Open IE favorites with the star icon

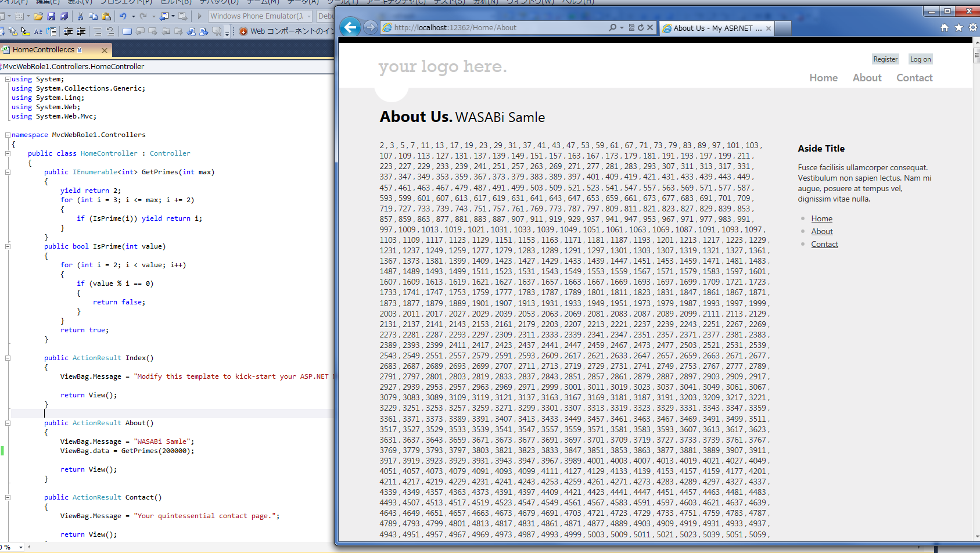959,27
